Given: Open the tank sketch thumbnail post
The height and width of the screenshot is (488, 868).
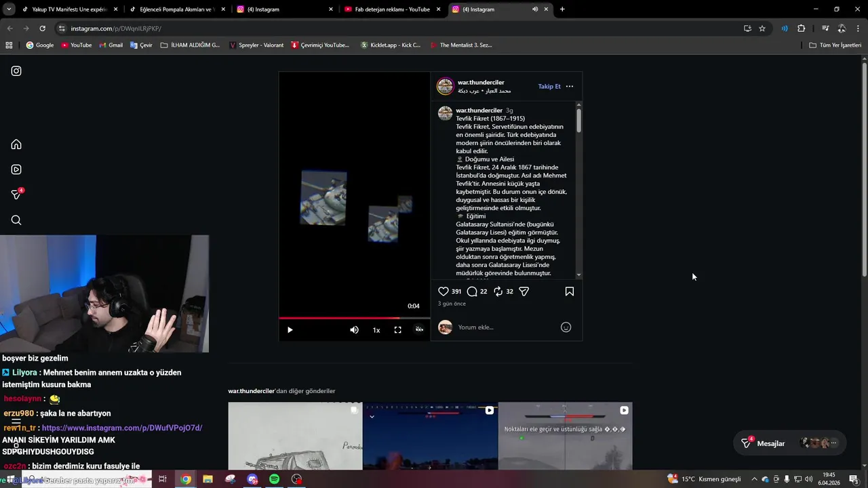Looking at the screenshot, I should point(295,436).
